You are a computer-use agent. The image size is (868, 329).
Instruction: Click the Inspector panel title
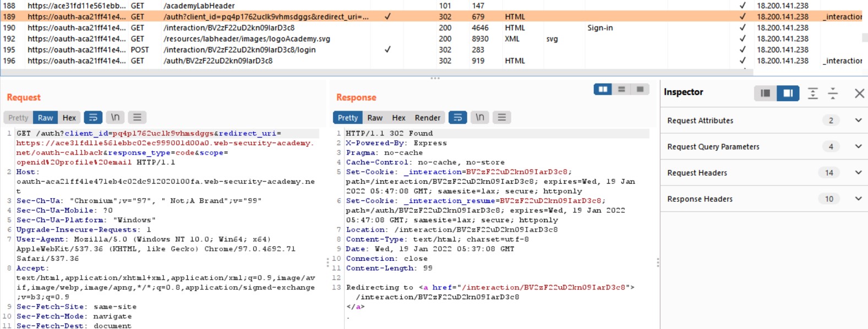coord(684,92)
